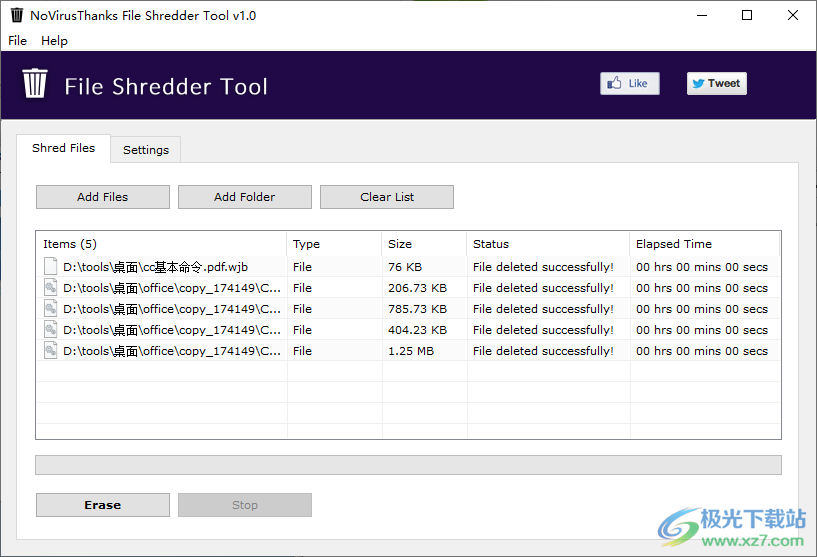Click status text of the 76 KB row
The width and height of the screenshot is (817, 557).
click(543, 267)
